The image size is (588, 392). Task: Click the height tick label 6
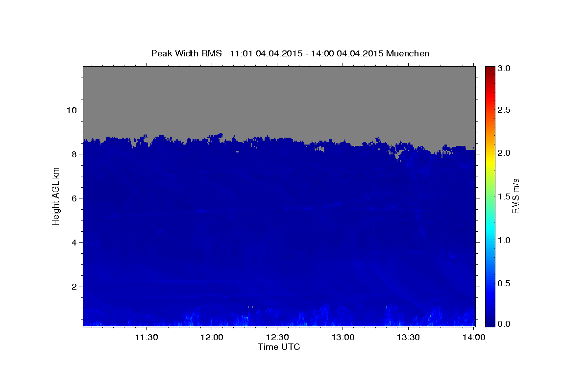(75, 198)
